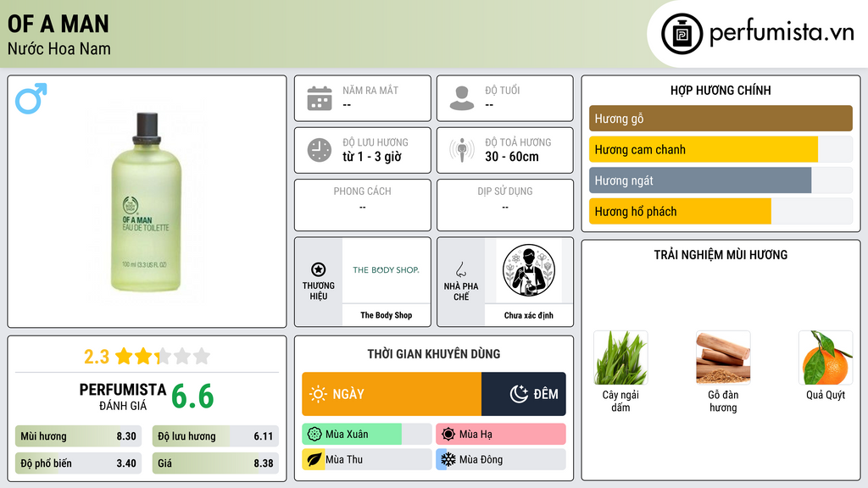868x488 pixels.
Task: Click The Body Shop brand logo
Action: (386, 270)
